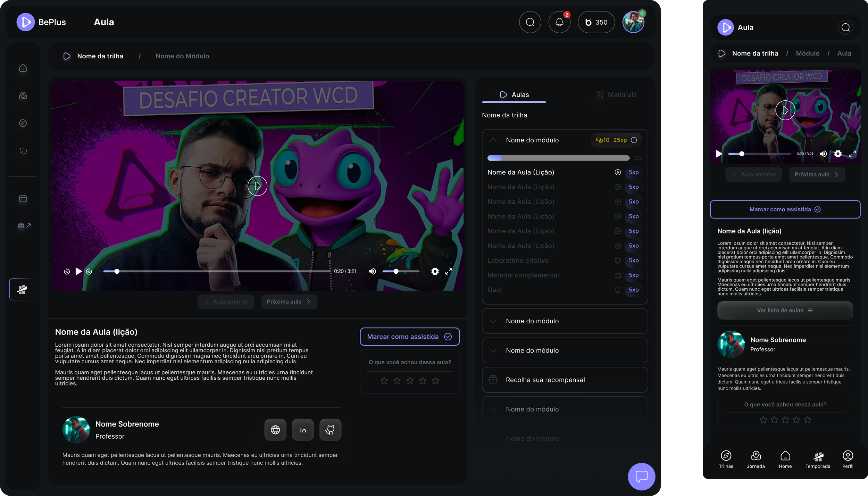Rewind 10 seconds in desktop video
Screen dimensions: 868x496
pyautogui.click(x=67, y=271)
